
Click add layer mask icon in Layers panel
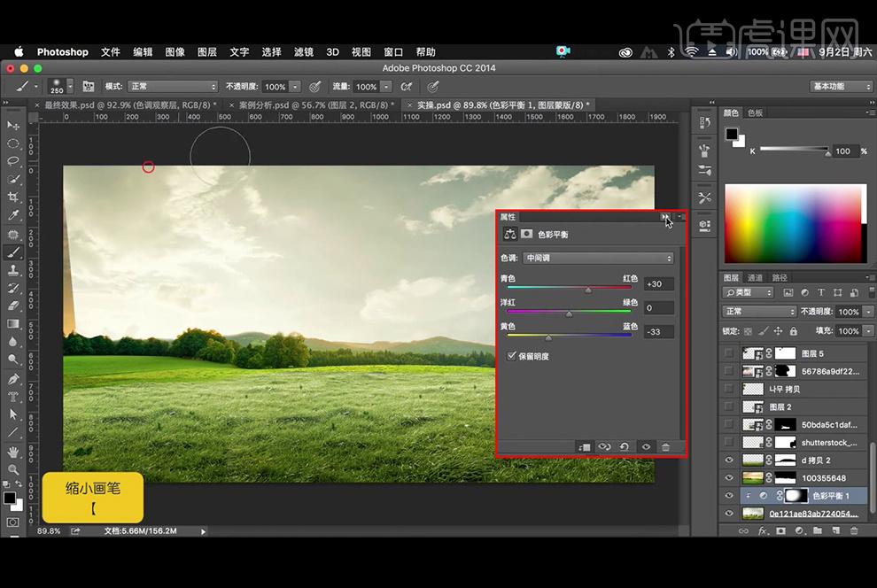pyautogui.click(x=780, y=530)
